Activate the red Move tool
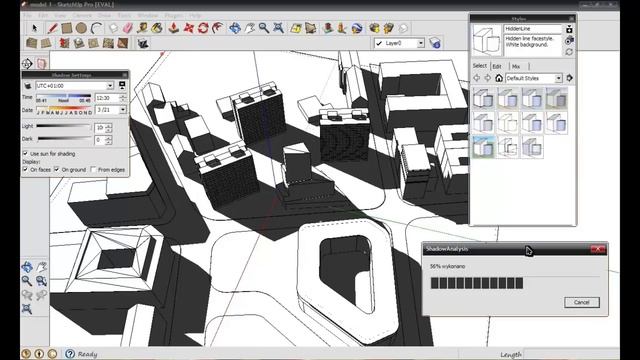640x360 pixels. pos(188,28)
